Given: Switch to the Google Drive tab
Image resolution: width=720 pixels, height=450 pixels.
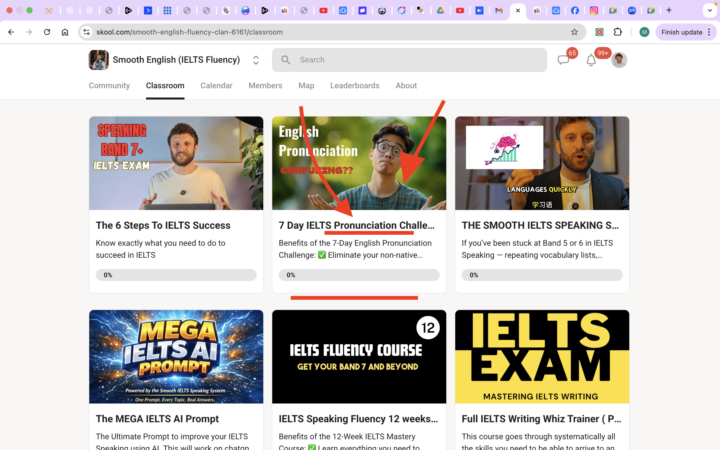Looking at the screenshot, I should pyautogui.click(x=440, y=11).
